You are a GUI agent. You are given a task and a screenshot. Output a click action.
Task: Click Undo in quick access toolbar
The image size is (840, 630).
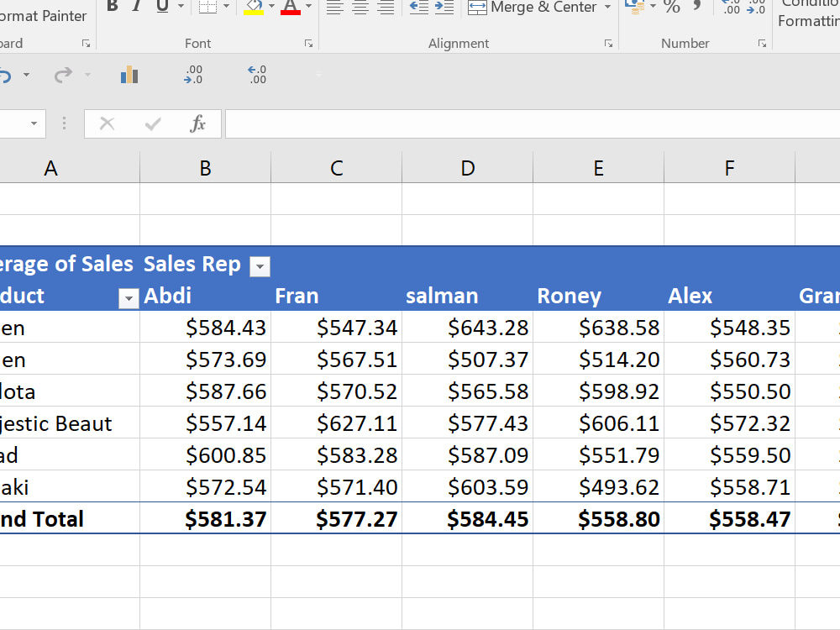(x=5, y=76)
